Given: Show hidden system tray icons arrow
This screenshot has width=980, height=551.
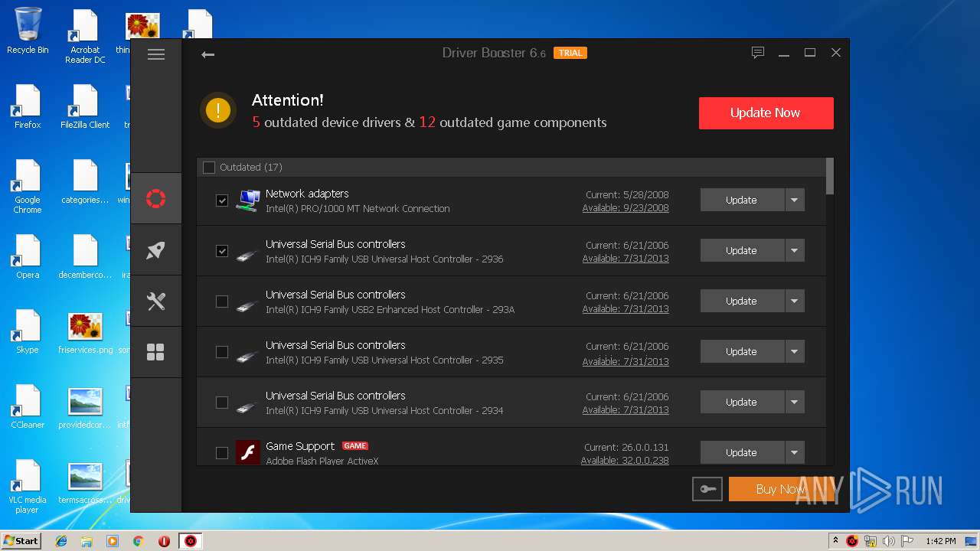Looking at the screenshot, I should 835,541.
